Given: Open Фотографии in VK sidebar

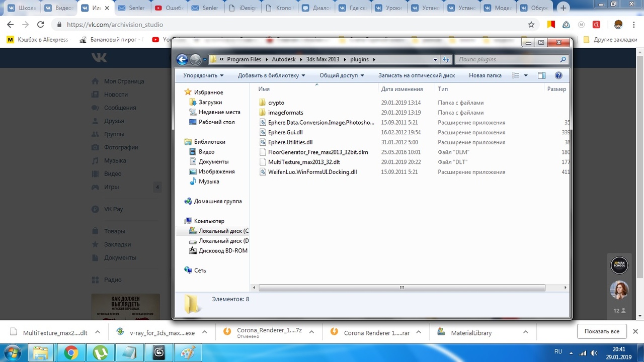Looking at the screenshot, I should click(x=121, y=147).
